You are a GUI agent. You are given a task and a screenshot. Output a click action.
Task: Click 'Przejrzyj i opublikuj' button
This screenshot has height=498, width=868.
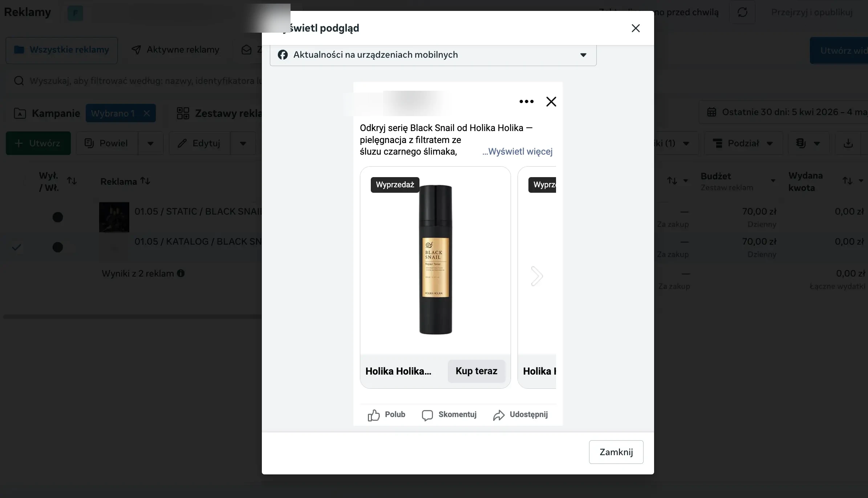812,12
